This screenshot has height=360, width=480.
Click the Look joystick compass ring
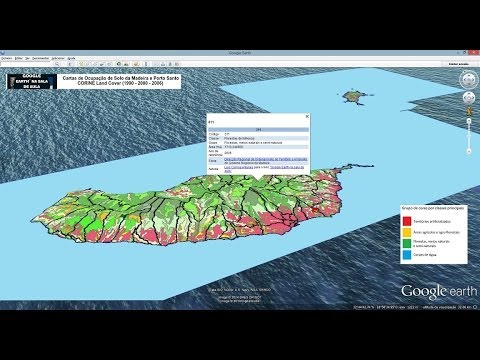(x=469, y=80)
